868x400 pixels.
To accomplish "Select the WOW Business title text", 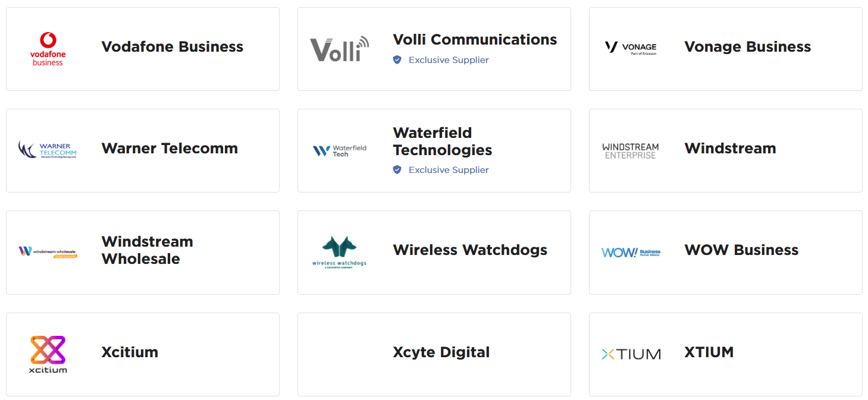I will (x=741, y=250).
